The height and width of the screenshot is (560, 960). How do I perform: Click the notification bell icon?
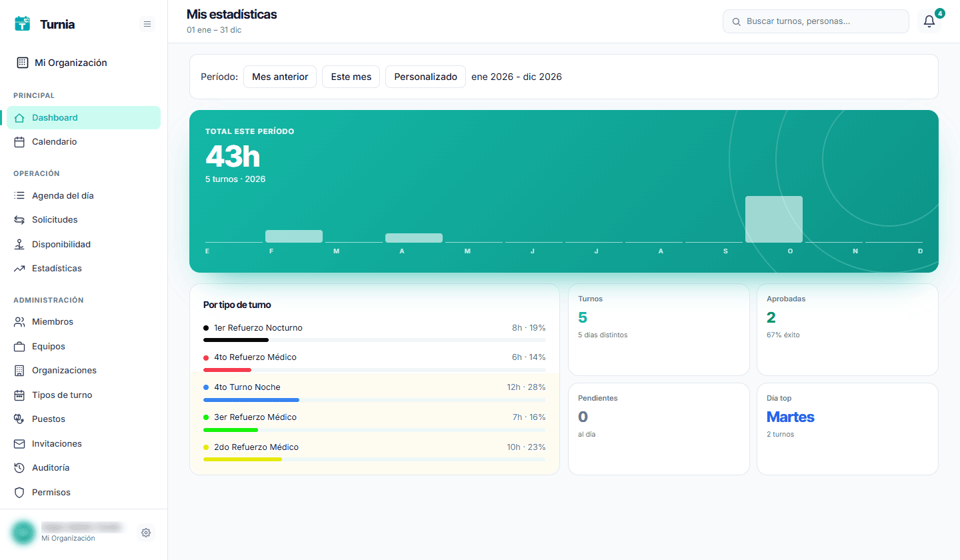point(929,21)
